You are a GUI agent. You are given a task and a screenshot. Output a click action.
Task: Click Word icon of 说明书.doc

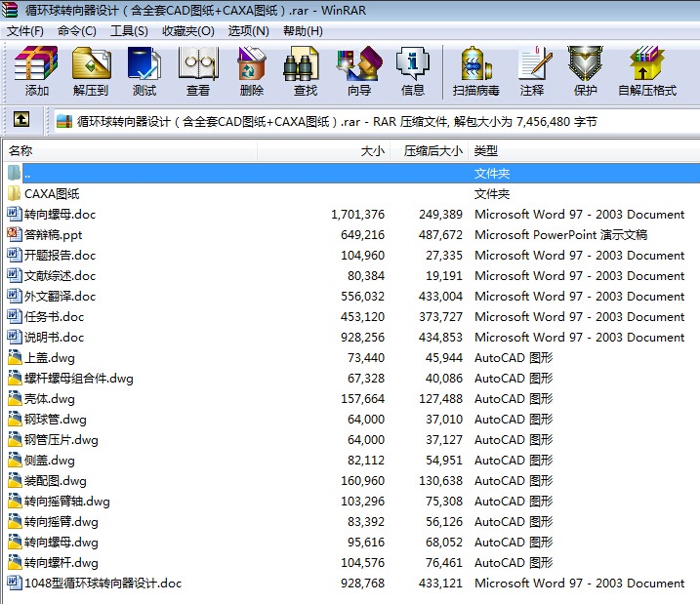click(x=15, y=338)
